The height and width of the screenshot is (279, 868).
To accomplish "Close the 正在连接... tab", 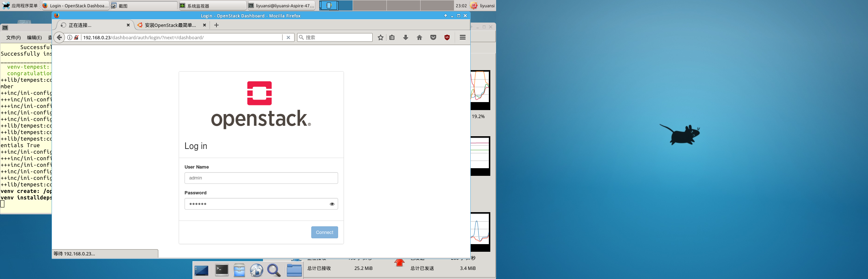I will click(x=128, y=25).
